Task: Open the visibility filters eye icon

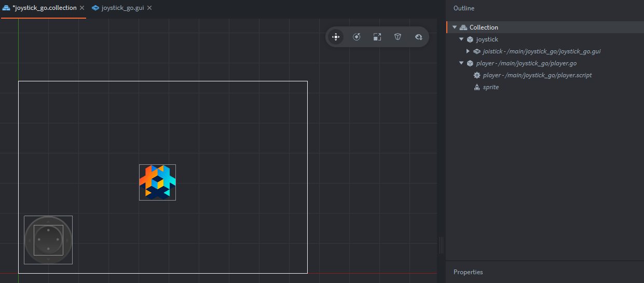Action: coord(418,37)
